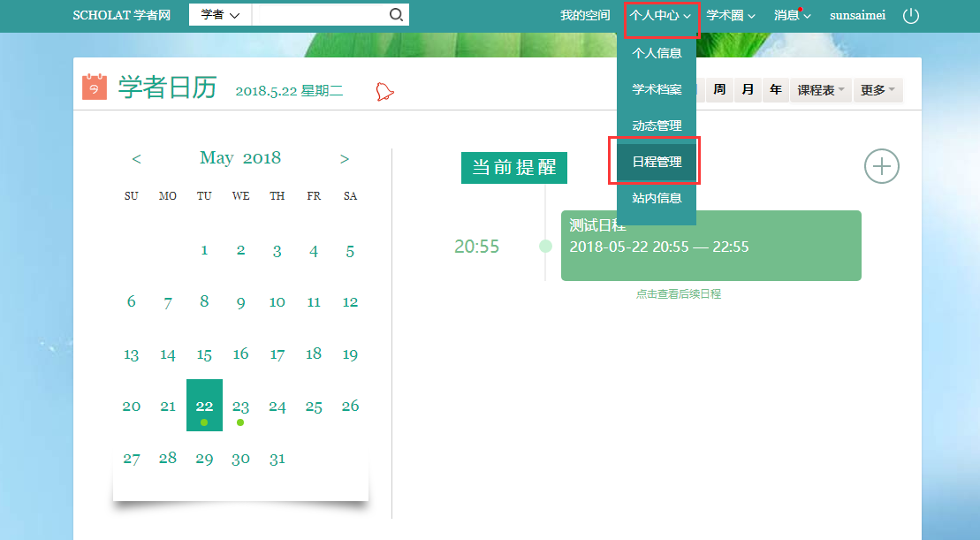The width and height of the screenshot is (980, 540).
Task: Click the search input field
Action: (x=318, y=15)
